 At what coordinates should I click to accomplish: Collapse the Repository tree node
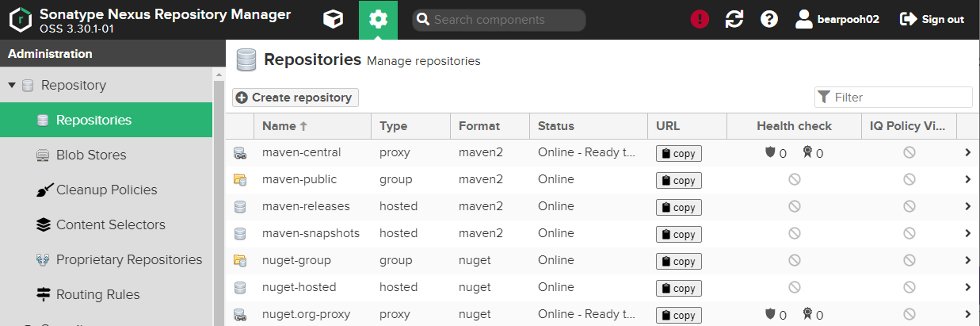pyautogui.click(x=12, y=85)
